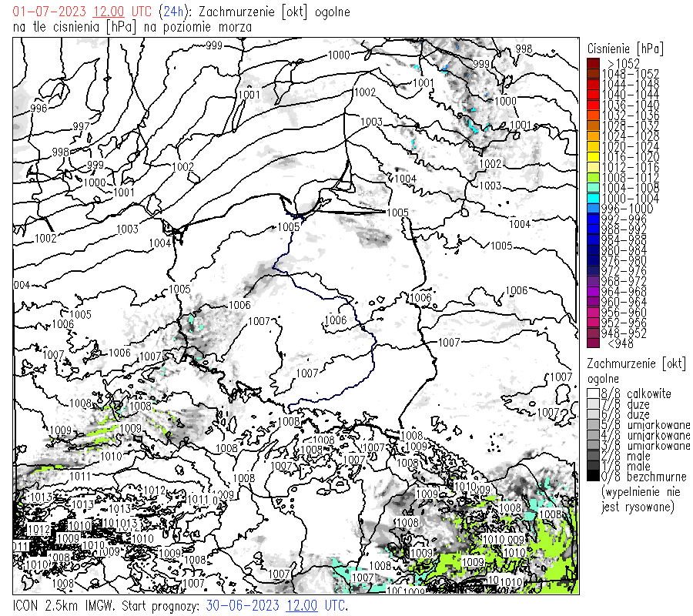This screenshot has height=616, width=693.
Task: Click the 'wypelnienie nie jest rysowane' note
Action: (x=640, y=499)
